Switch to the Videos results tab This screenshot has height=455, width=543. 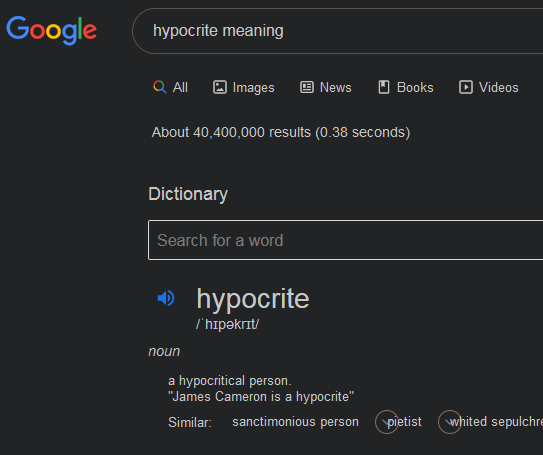pos(489,87)
